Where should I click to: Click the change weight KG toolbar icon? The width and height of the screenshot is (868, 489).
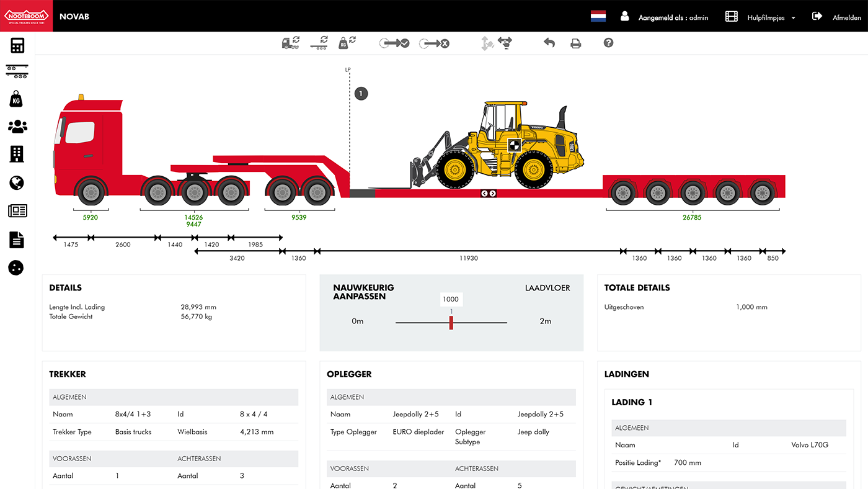[347, 43]
